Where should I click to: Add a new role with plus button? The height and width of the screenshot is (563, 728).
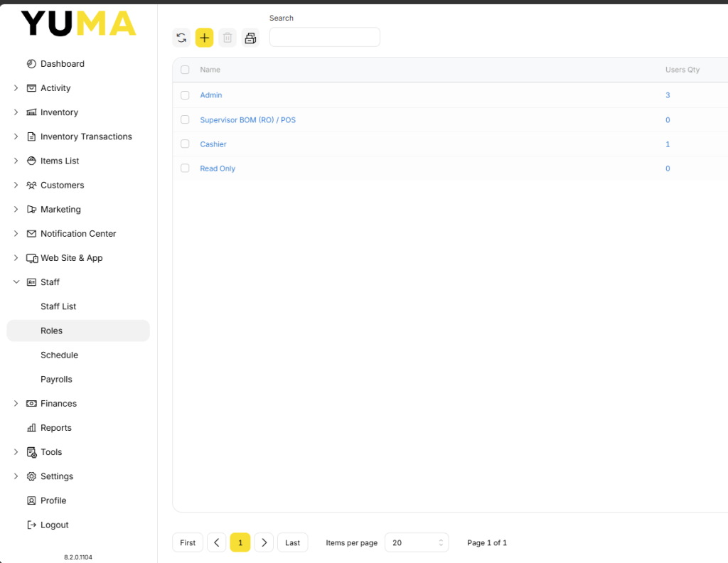click(x=204, y=38)
